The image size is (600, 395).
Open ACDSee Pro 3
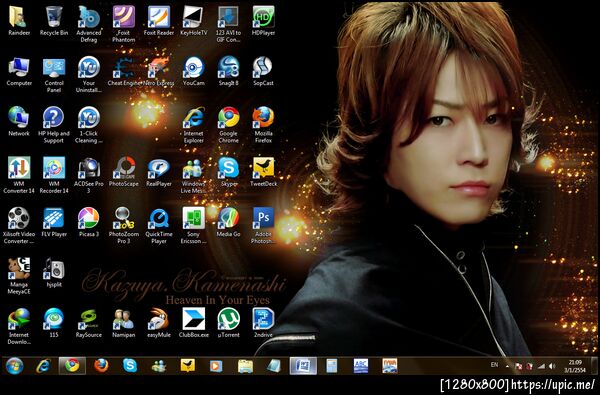pyautogui.click(x=89, y=175)
